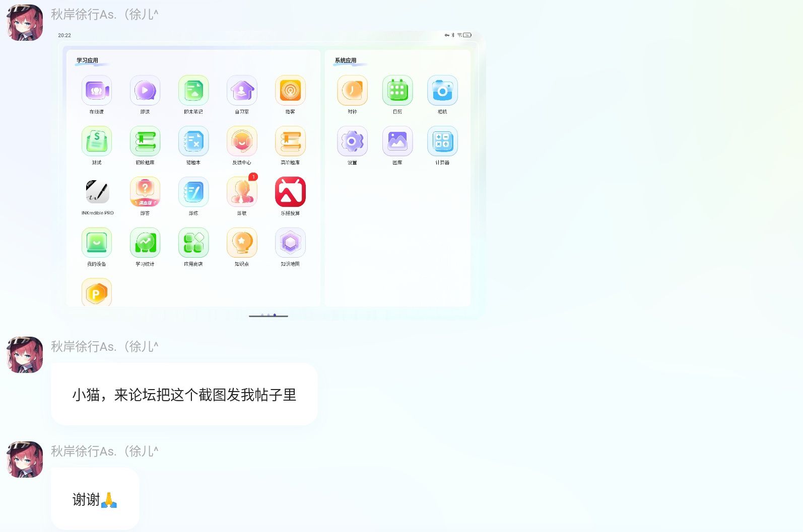Launch the 相机 camera app
Screen dimensions: 803x532
click(x=442, y=91)
